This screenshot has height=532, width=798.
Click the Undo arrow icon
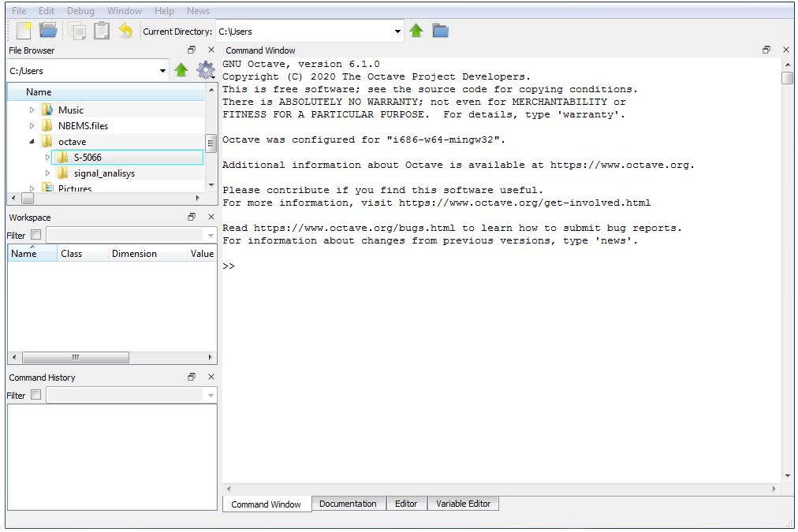tap(125, 31)
